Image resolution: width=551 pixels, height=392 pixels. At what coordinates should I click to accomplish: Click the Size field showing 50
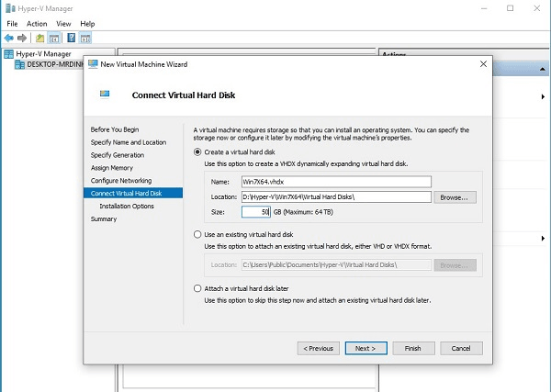coord(256,212)
